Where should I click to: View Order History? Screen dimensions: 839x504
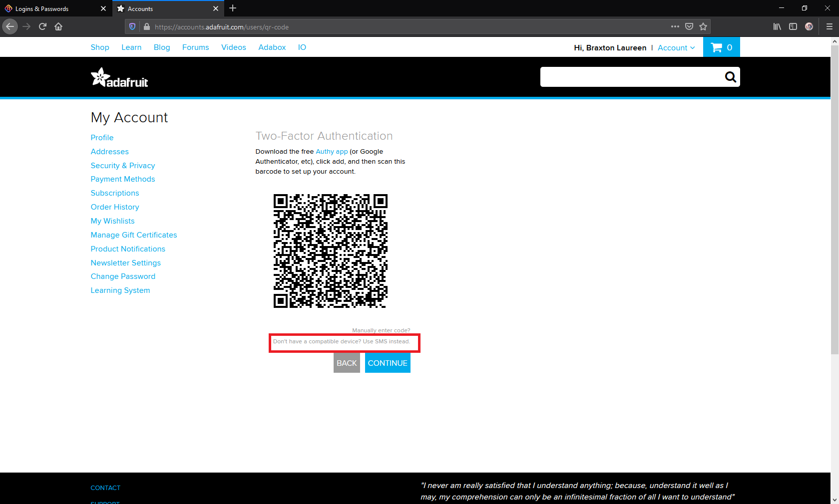[115, 207]
